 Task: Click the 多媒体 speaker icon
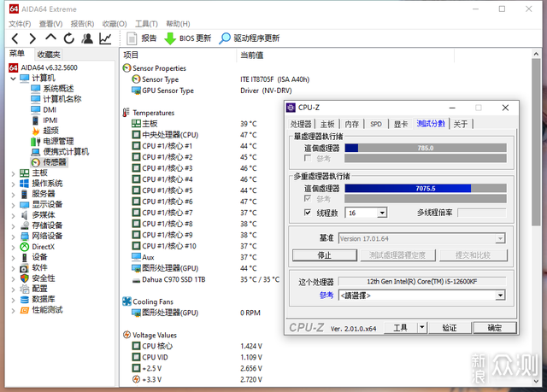(25, 215)
